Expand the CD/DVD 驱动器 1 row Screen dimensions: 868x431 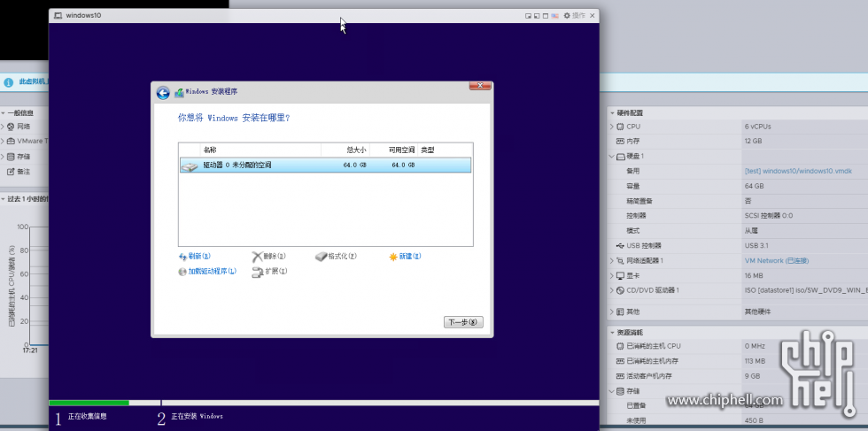pyautogui.click(x=612, y=290)
